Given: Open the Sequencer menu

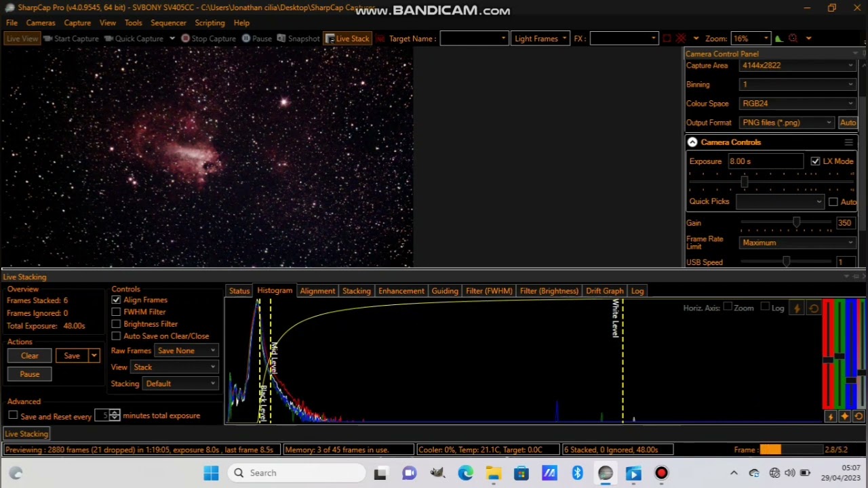Looking at the screenshot, I should pos(168,23).
